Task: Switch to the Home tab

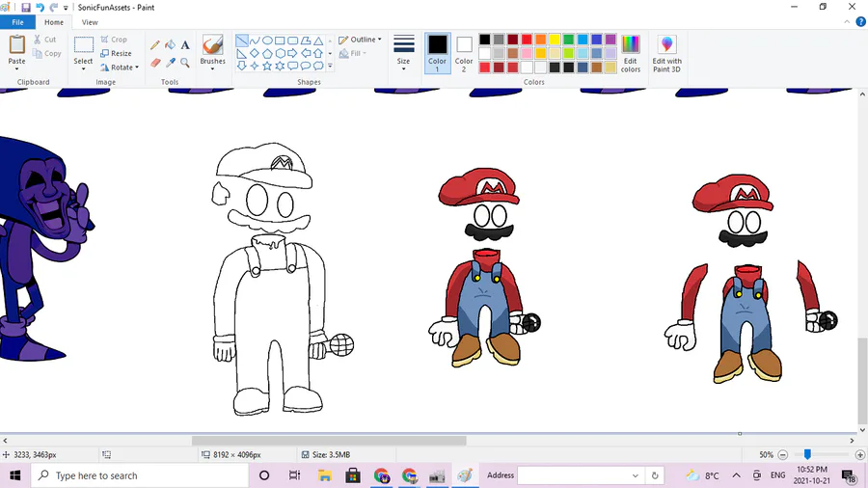Action: click(54, 22)
